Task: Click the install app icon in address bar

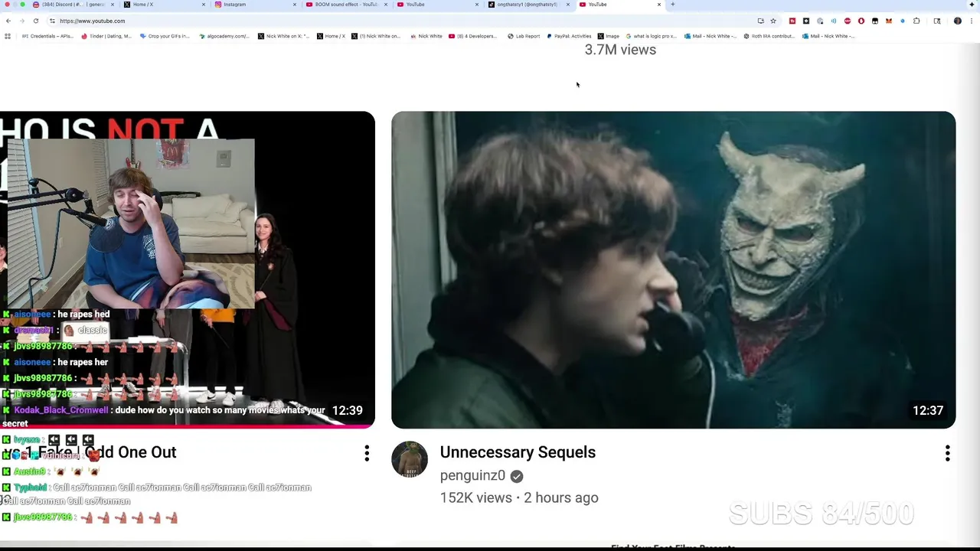Action: (x=760, y=21)
